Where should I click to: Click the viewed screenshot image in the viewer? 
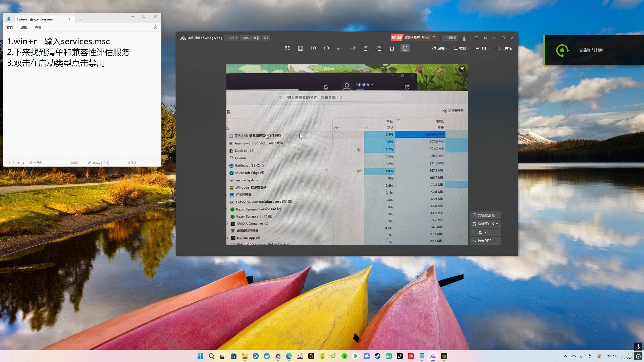click(347, 154)
